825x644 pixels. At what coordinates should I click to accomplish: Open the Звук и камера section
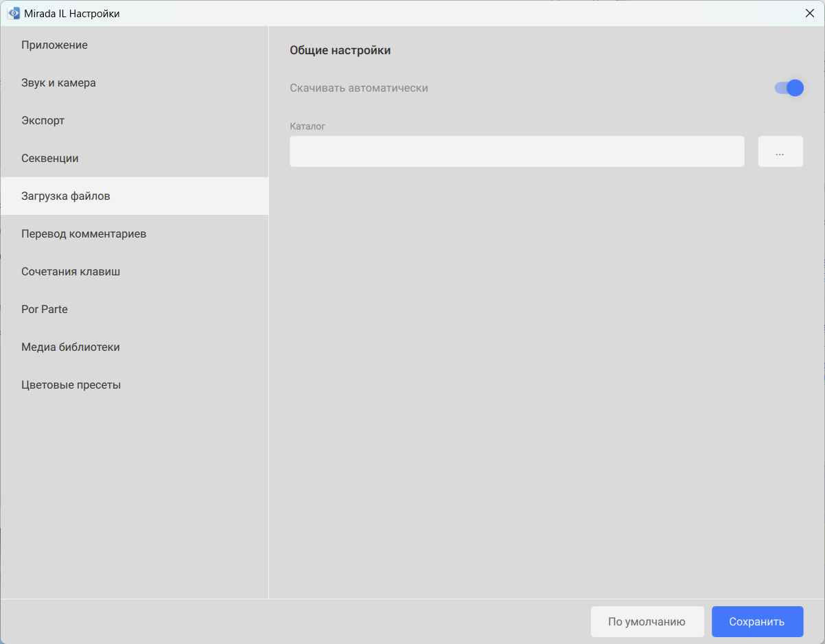pos(135,83)
